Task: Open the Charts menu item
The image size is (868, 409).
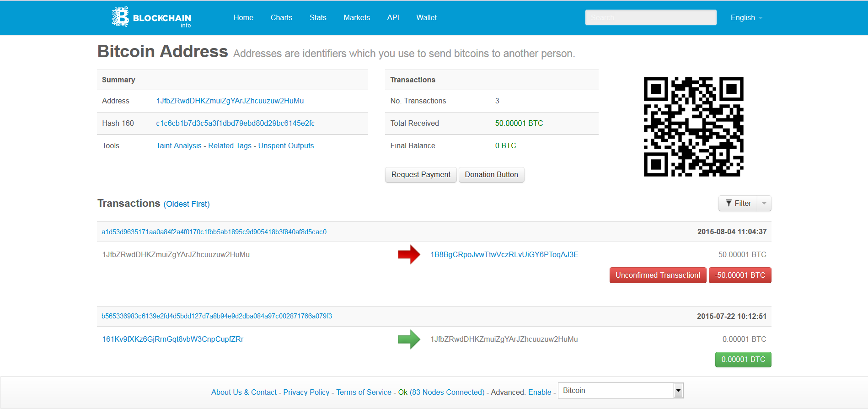Action: 281,17
